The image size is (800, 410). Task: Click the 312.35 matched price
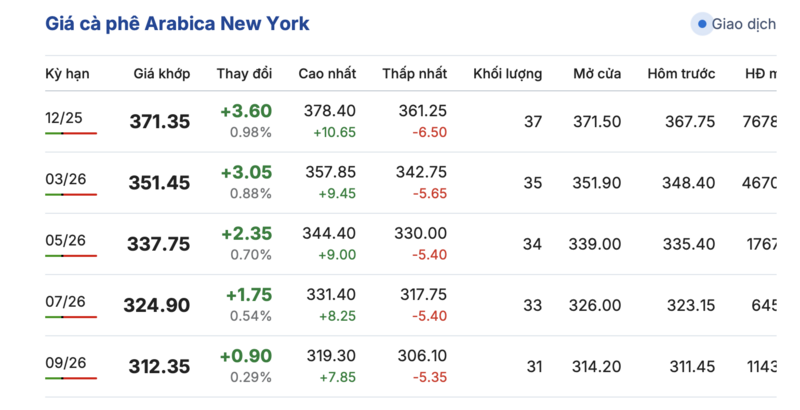point(159,367)
